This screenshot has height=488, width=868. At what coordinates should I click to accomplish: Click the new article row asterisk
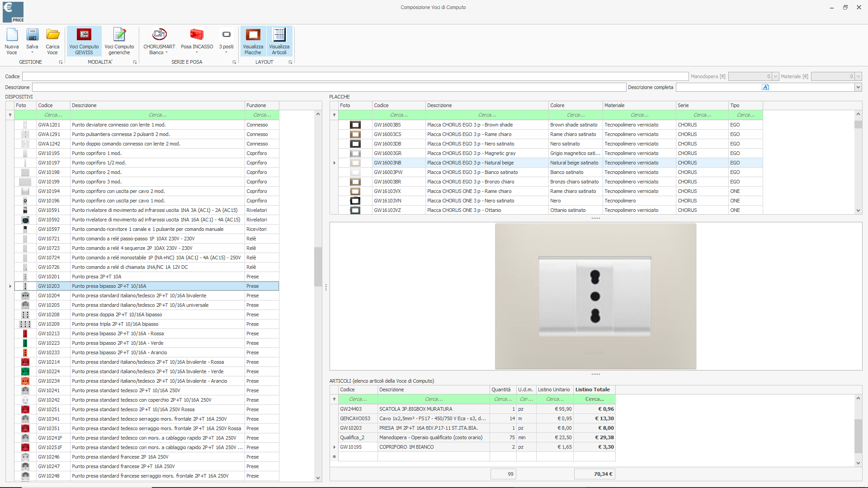coord(335,456)
